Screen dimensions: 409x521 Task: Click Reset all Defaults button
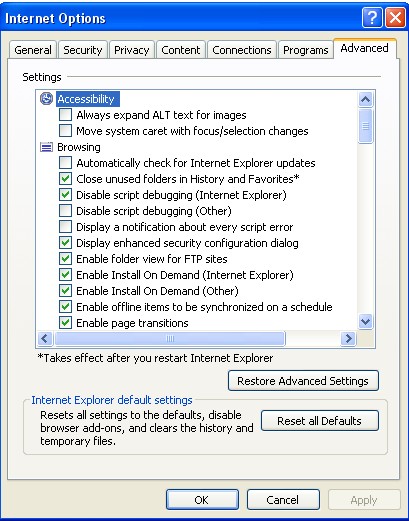click(320, 421)
